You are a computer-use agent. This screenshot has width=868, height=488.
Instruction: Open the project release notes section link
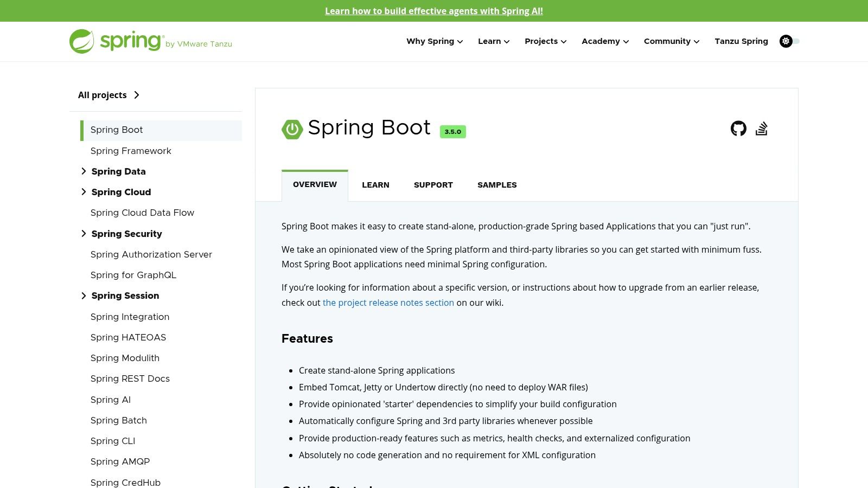[388, 303]
